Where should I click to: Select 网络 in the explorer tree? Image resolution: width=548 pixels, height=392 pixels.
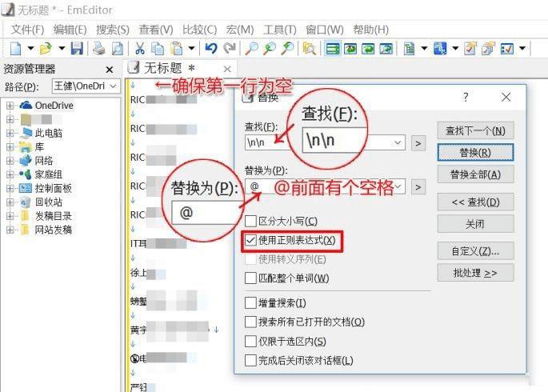[44, 161]
